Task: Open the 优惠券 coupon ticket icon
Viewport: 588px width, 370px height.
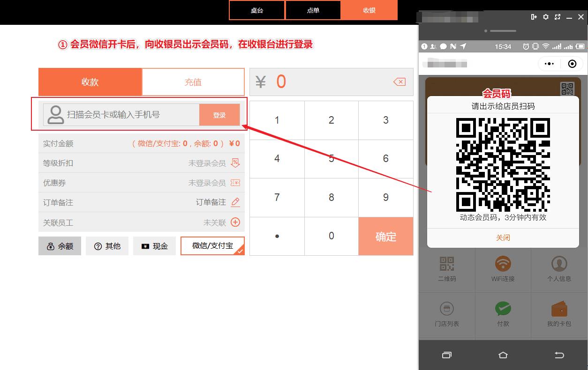Action: pyautogui.click(x=235, y=183)
